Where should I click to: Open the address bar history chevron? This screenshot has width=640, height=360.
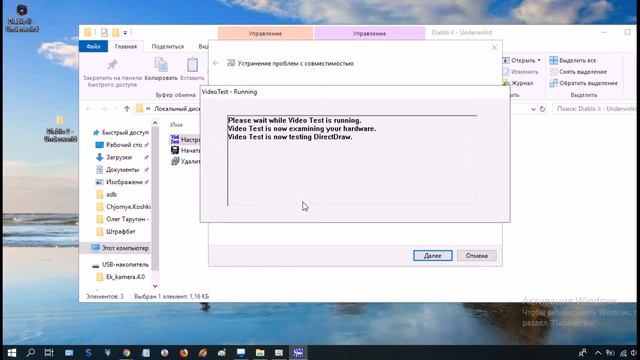pos(533,109)
